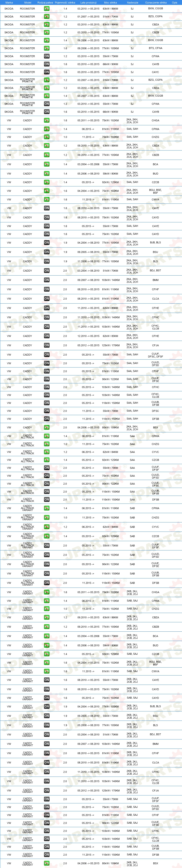Click petrol icon in Caddy Variant CZCB row

coord(47,654)
